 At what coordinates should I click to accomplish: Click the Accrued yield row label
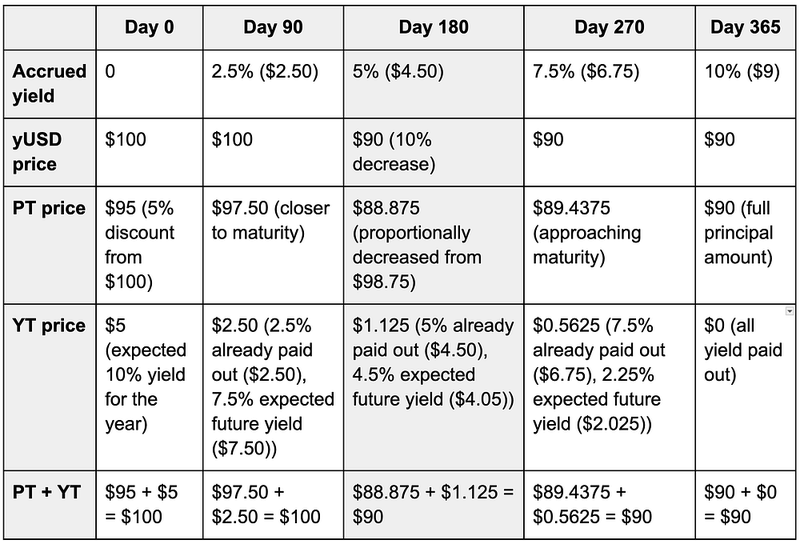tap(50, 83)
